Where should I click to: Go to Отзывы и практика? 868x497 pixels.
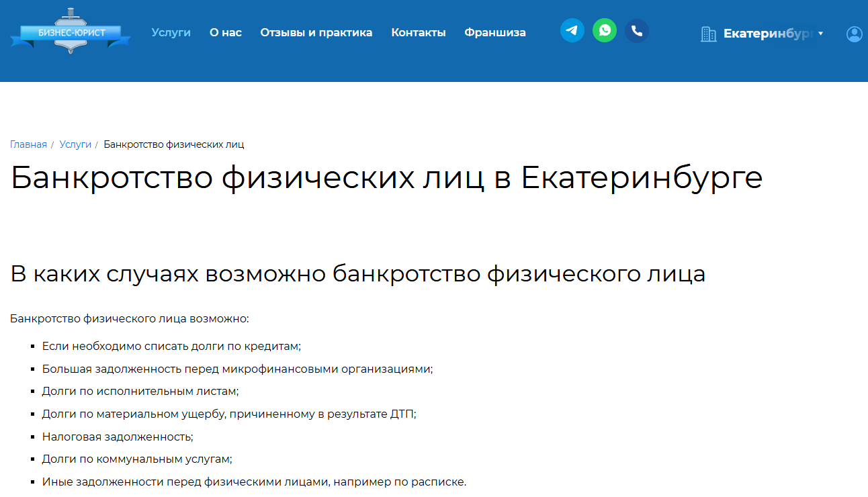click(x=316, y=32)
